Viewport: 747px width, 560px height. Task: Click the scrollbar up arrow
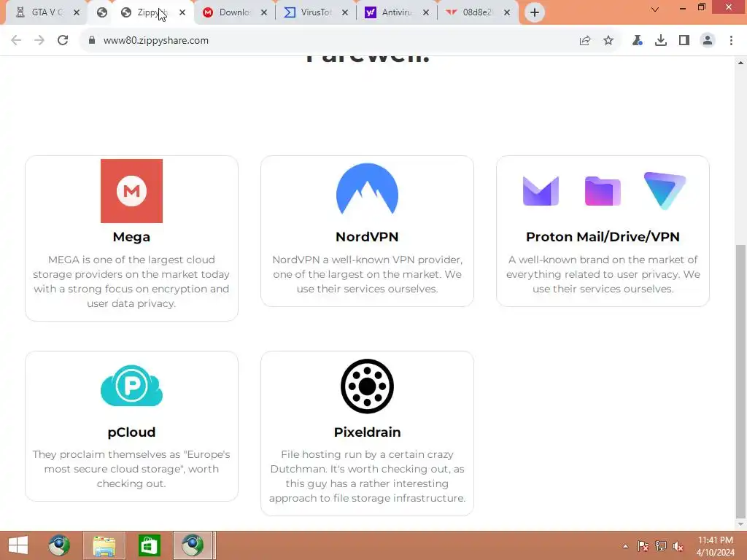(741, 63)
